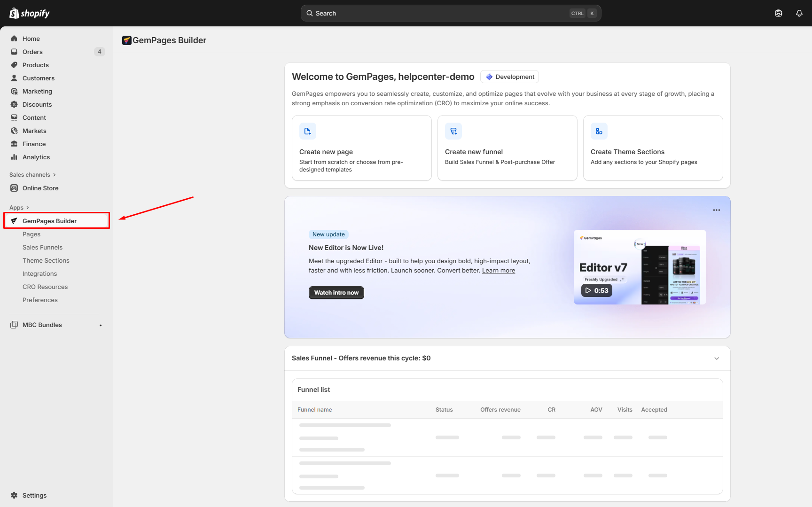Follow the Learn more link

click(498, 271)
